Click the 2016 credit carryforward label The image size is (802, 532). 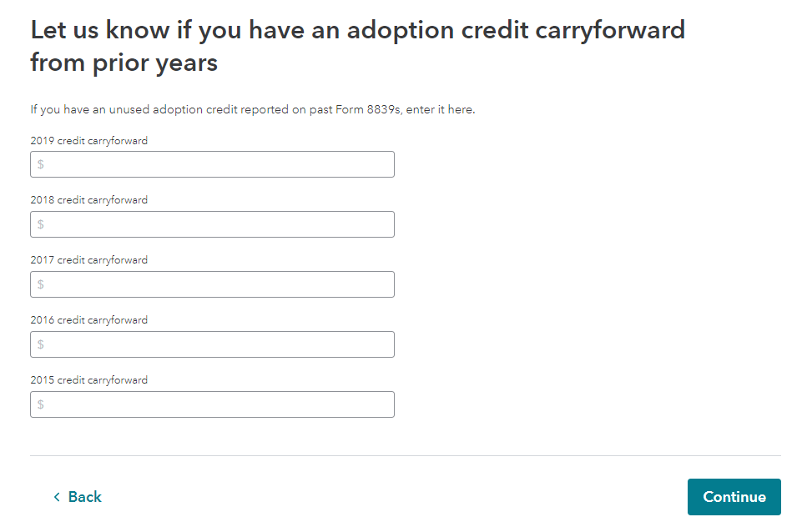pos(88,319)
